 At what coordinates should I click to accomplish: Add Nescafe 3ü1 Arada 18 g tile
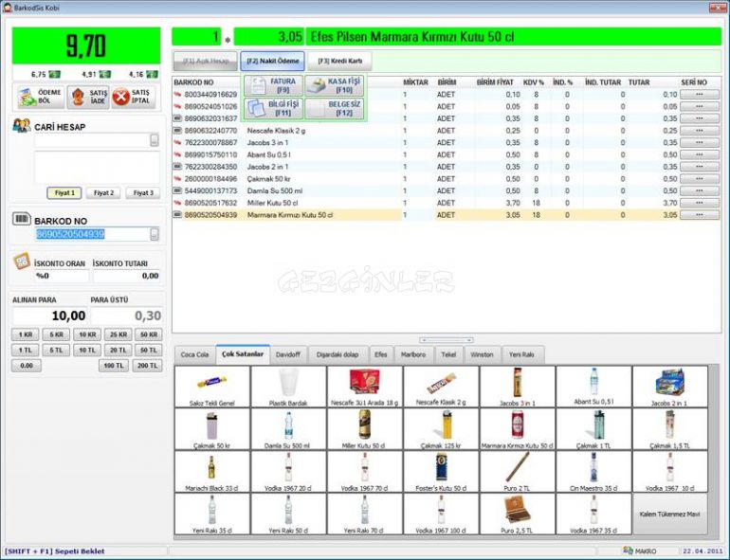point(365,387)
